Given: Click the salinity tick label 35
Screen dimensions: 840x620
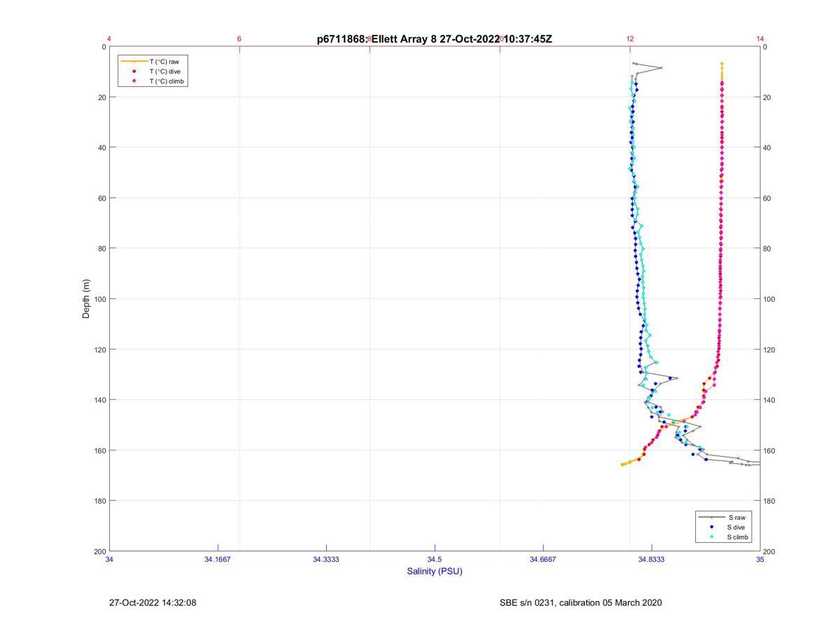Looking at the screenshot, I should [760, 559].
